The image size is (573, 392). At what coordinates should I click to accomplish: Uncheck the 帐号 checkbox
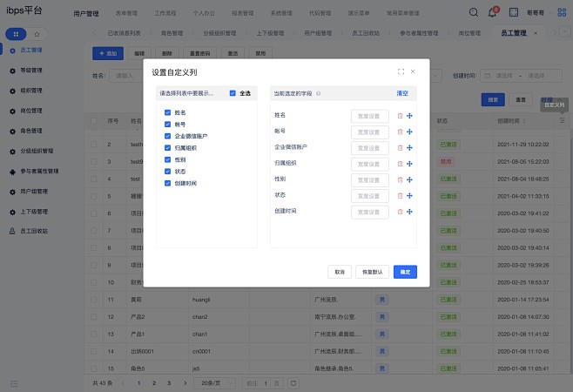tap(167, 125)
